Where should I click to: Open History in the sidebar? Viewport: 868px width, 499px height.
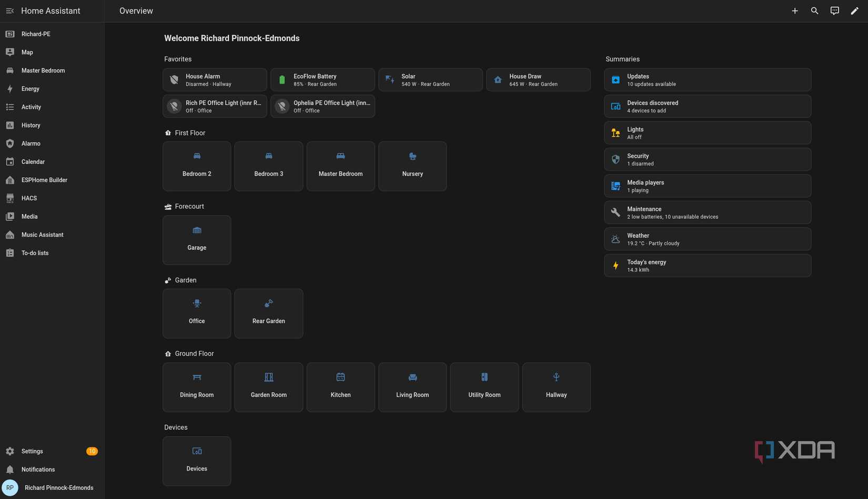click(52, 125)
